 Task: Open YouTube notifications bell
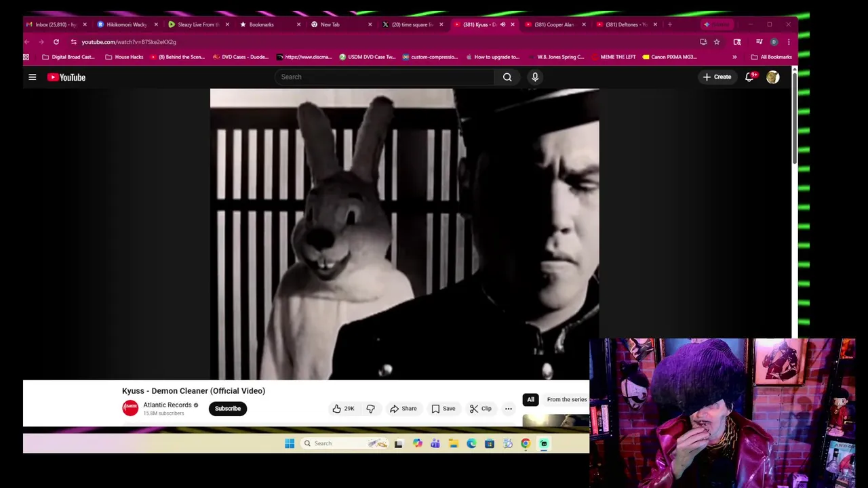coord(749,77)
